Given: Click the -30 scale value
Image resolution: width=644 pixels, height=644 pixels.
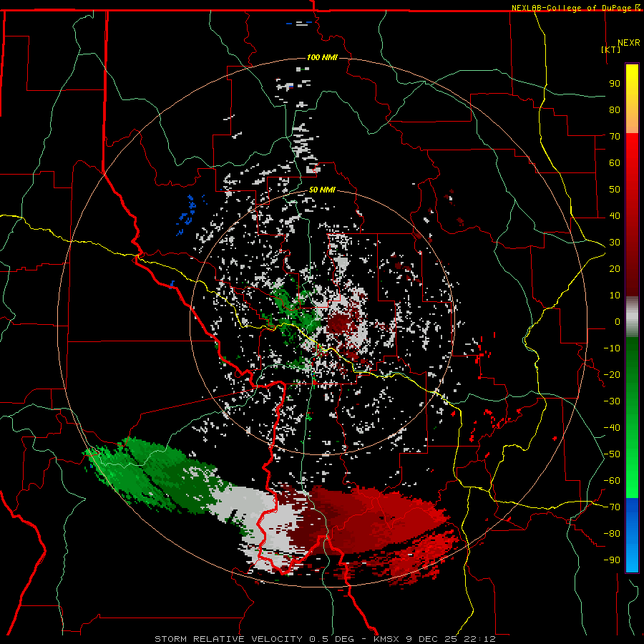Looking at the screenshot, I should pos(612,401).
